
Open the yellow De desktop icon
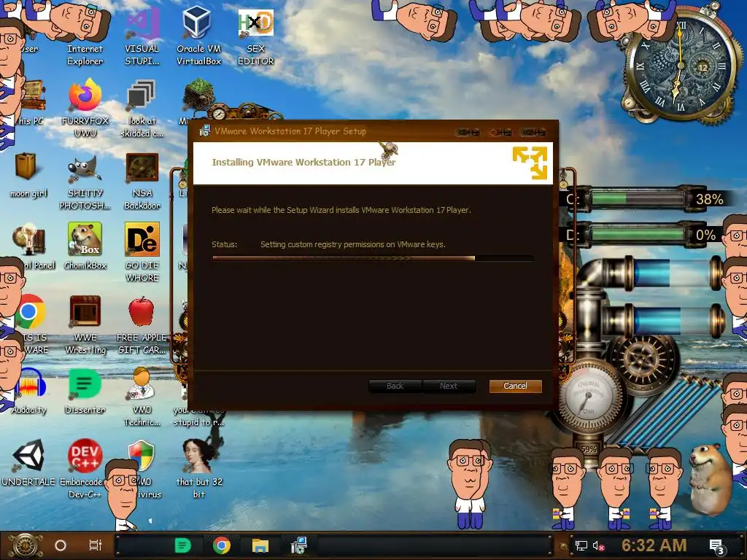pyautogui.click(x=142, y=252)
